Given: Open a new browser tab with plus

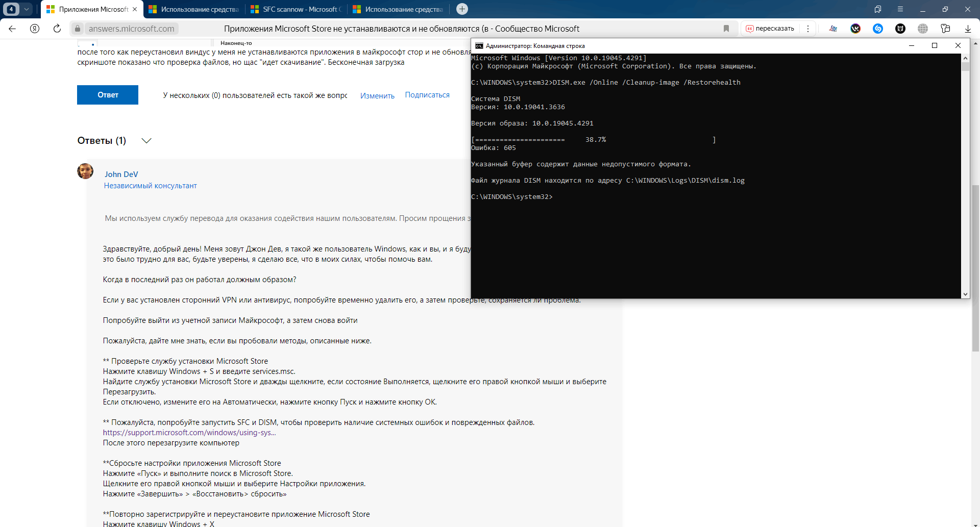Looking at the screenshot, I should coord(462,9).
